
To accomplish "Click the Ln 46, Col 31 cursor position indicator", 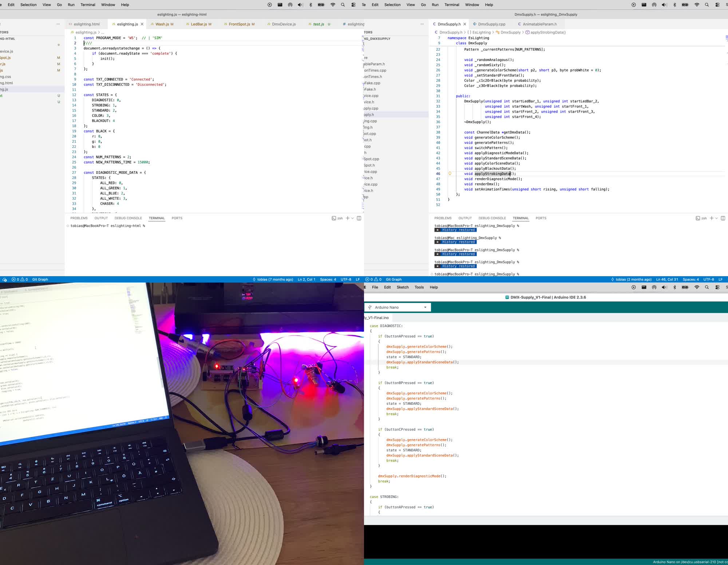I will coord(667,279).
